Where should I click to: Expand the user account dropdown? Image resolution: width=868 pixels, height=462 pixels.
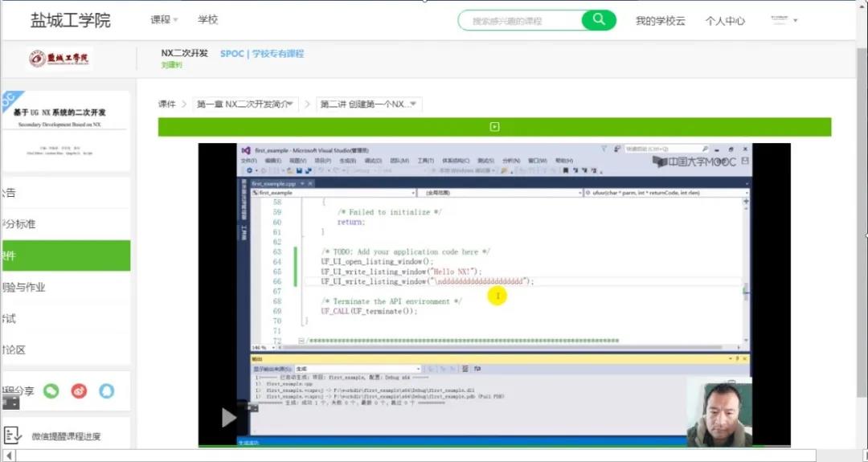tap(784, 20)
